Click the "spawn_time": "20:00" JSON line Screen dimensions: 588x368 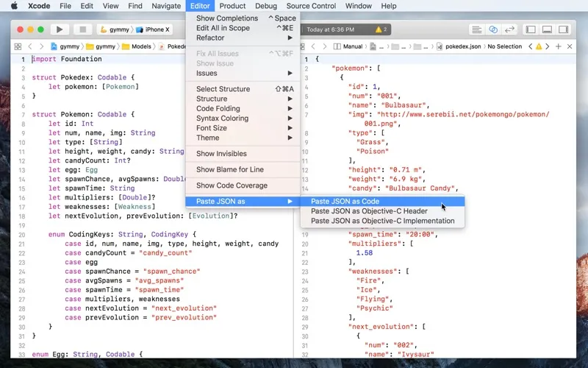[393, 234]
